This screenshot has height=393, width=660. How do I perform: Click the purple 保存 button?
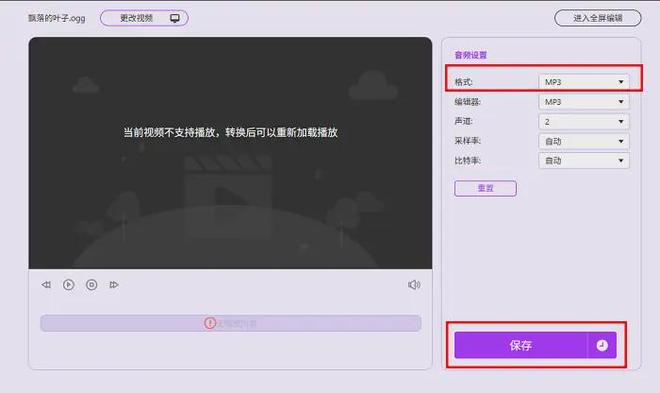pos(521,345)
